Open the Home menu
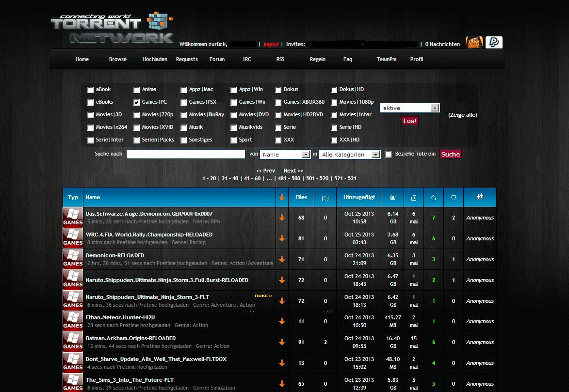 click(x=82, y=59)
